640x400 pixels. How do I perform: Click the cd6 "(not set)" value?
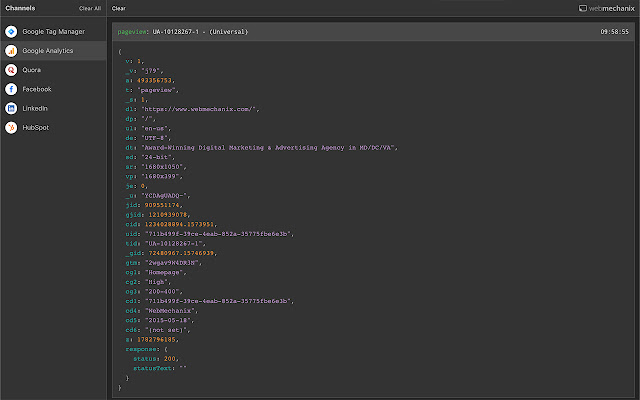166,330
